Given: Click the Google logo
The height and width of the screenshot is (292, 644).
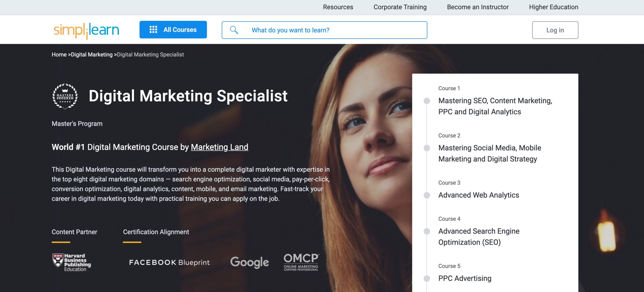Looking at the screenshot, I should click(250, 262).
